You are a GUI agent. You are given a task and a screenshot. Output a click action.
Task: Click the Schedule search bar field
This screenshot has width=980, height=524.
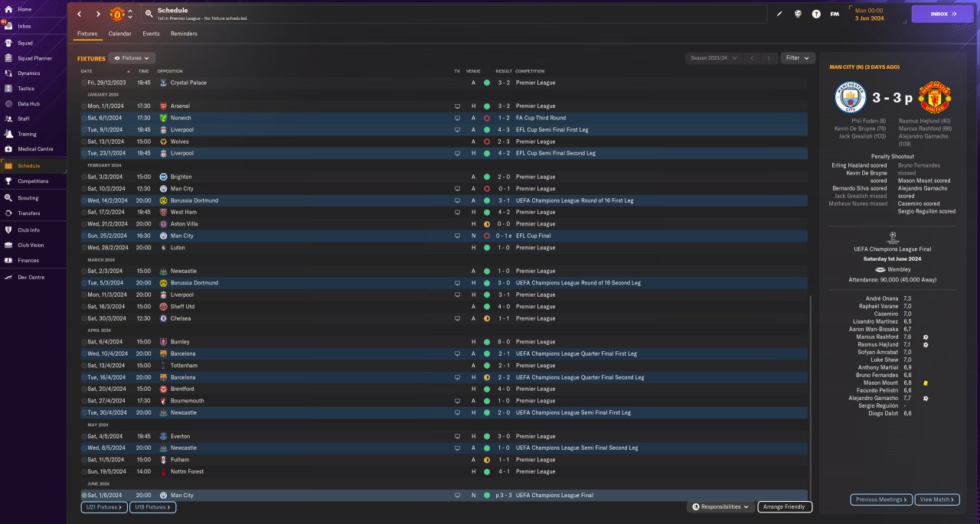coord(454,14)
